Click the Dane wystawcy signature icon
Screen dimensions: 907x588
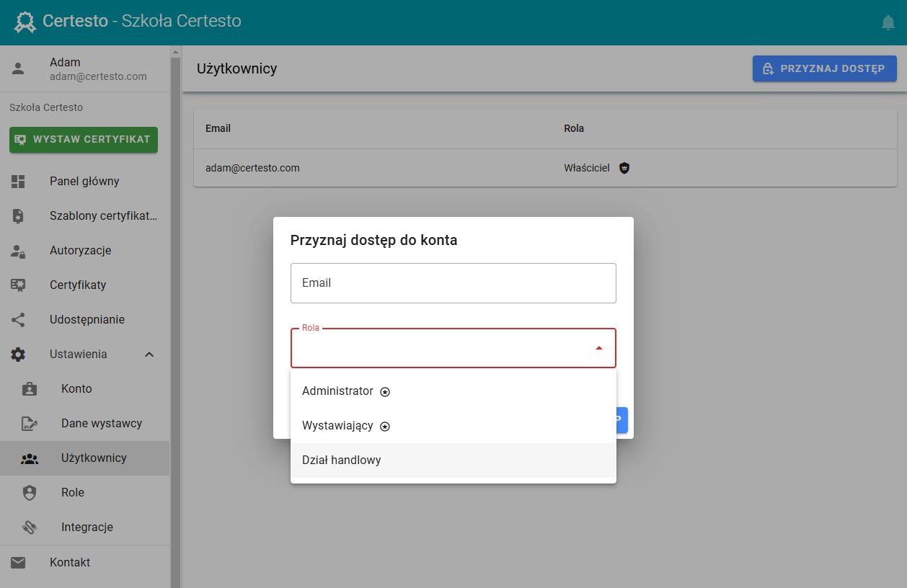click(30, 424)
